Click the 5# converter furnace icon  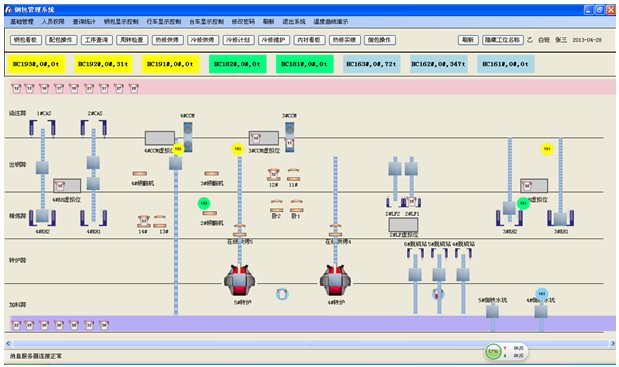tap(240, 281)
